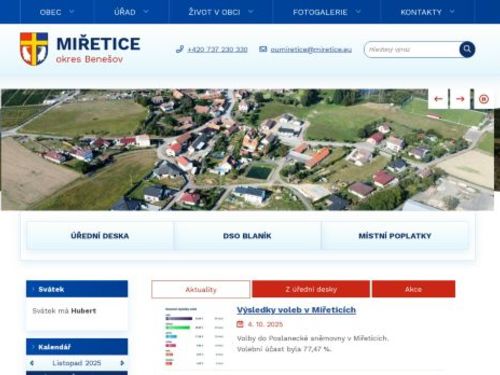Click the calendar icon beside 4. 10. 2025
Image resolution: width=500 pixels, height=375 pixels.
240,324
